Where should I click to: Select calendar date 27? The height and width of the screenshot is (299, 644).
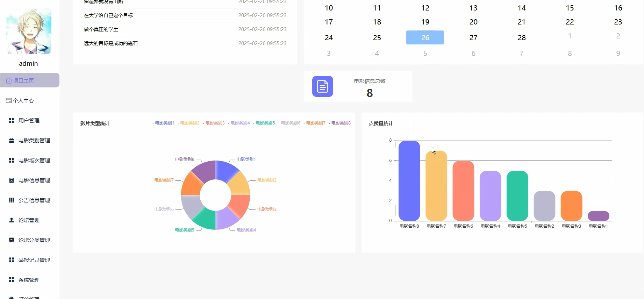click(x=473, y=37)
